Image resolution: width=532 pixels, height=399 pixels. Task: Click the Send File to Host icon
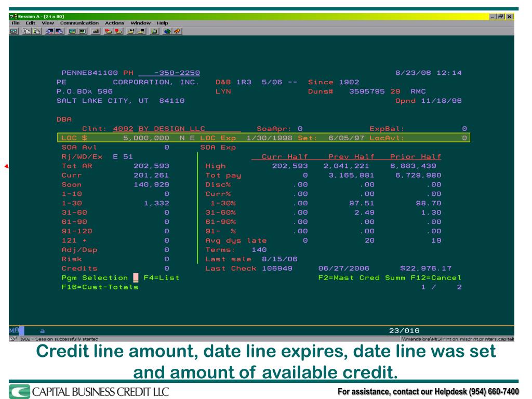point(49,31)
